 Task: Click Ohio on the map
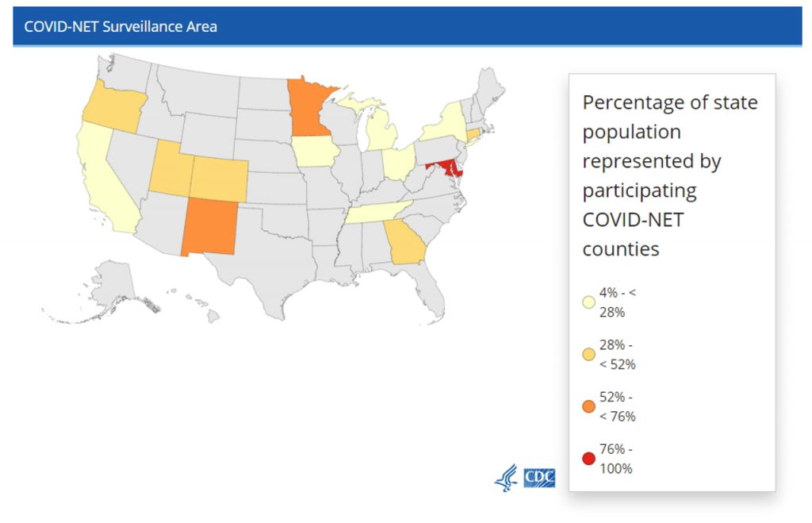click(x=398, y=162)
